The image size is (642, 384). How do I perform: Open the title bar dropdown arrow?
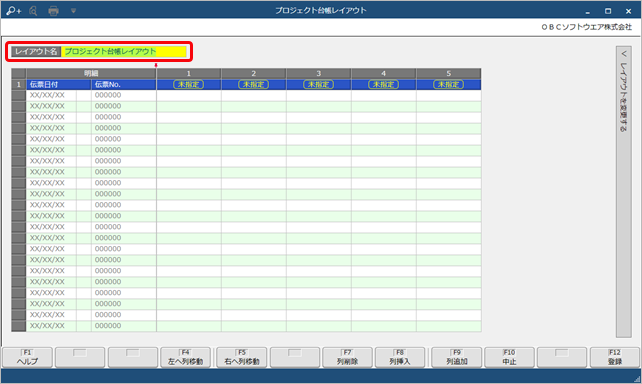[x=73, y=11]
